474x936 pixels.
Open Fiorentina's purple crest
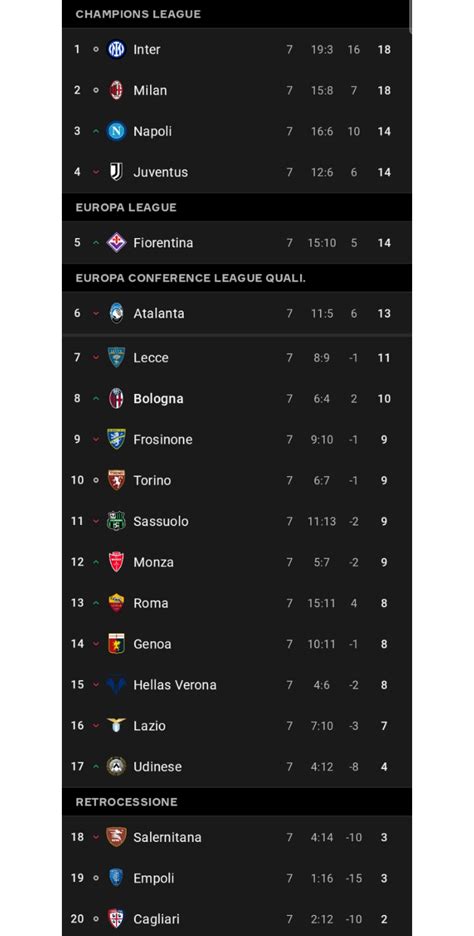click(116, 243)
